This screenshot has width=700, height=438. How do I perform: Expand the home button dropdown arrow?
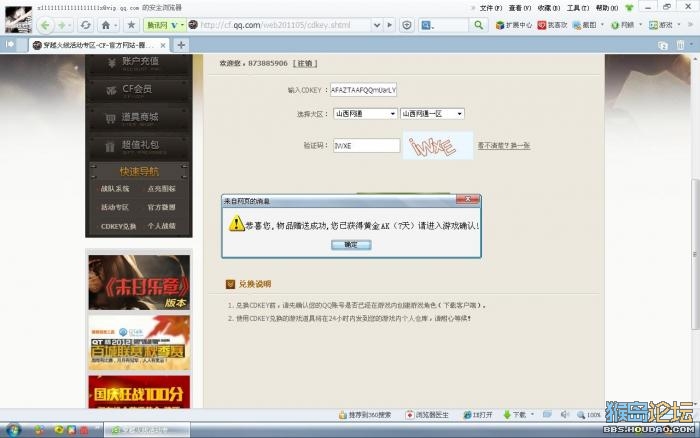(x=116, y=26)
